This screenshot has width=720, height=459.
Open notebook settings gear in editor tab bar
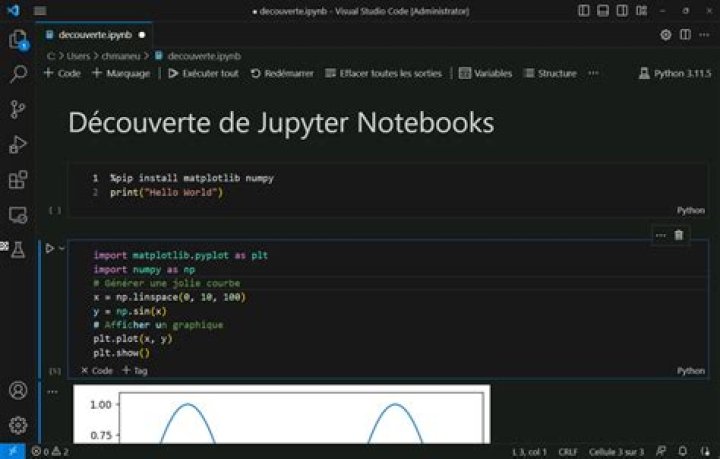coord(665,35)
